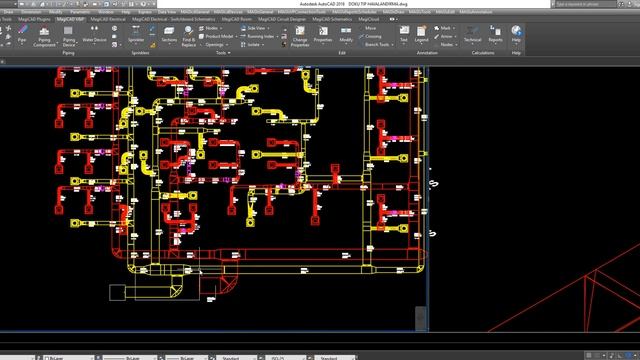Switch to MagiCAD Room ribbon tab
The width and height of the screenshot is (640, 360).
click(x=237, y=19)
